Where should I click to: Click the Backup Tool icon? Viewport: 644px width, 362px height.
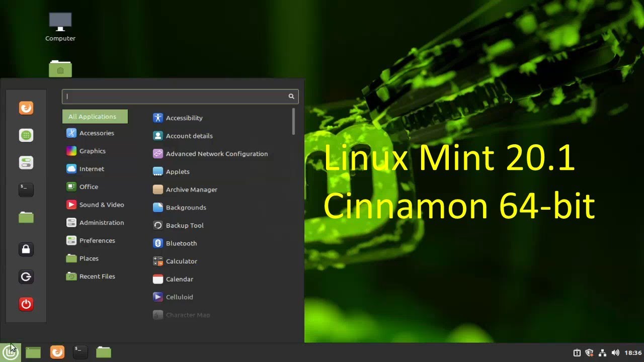pos(158,225)
